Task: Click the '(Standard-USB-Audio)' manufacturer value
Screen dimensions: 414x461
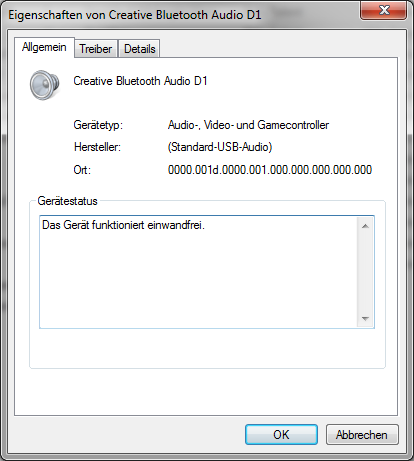Action: pos(220,147)
